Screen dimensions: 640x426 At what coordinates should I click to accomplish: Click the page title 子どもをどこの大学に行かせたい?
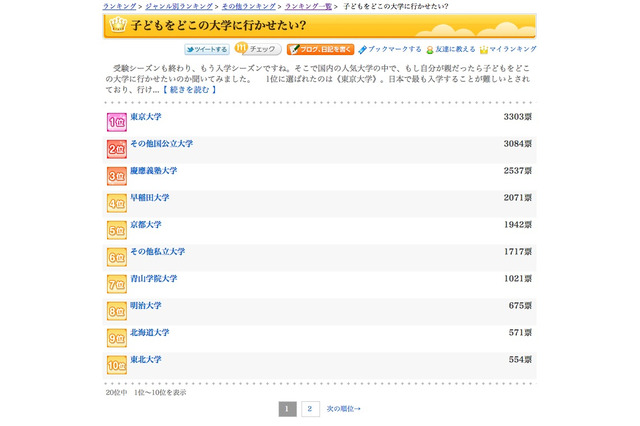tap(218, 25)
